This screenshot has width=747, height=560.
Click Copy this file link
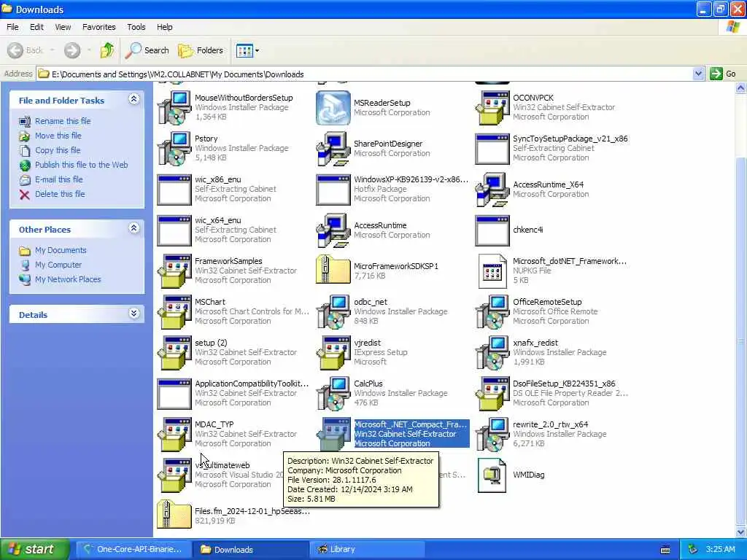[x=58, y=150]
